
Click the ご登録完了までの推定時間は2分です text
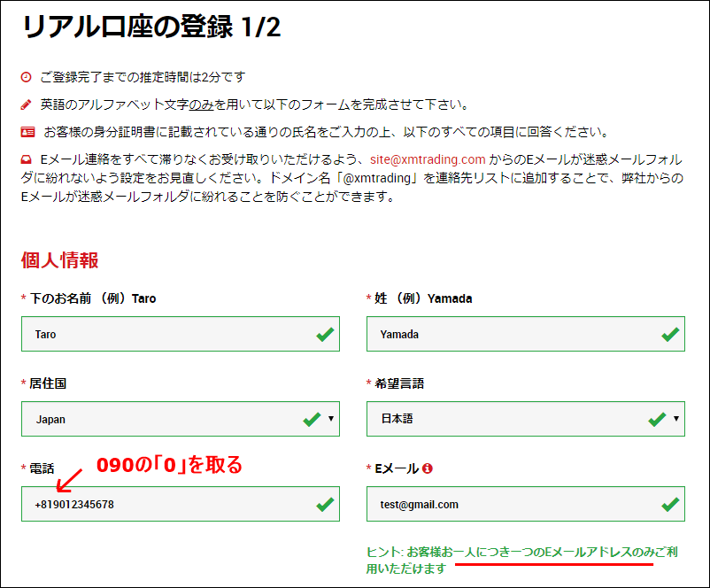coord(143,77)
